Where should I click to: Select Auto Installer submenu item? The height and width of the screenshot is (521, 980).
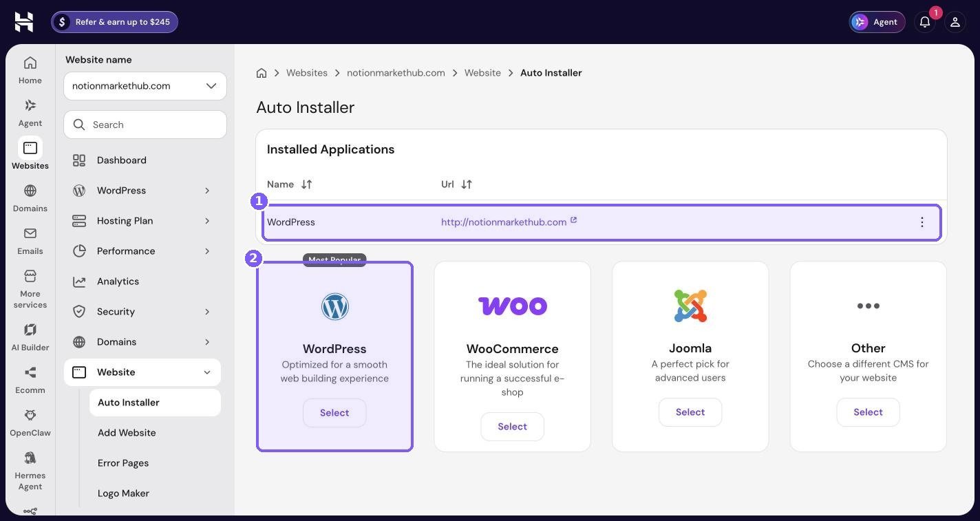tap(155, 403)
